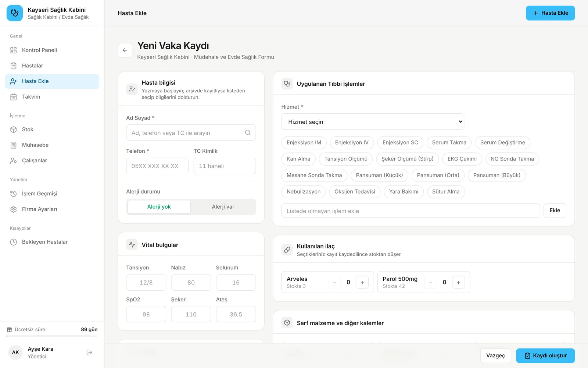Open the Takvim sidebar item
The width and height of the screenshot is (588, 368).
(x=52, y=97)
